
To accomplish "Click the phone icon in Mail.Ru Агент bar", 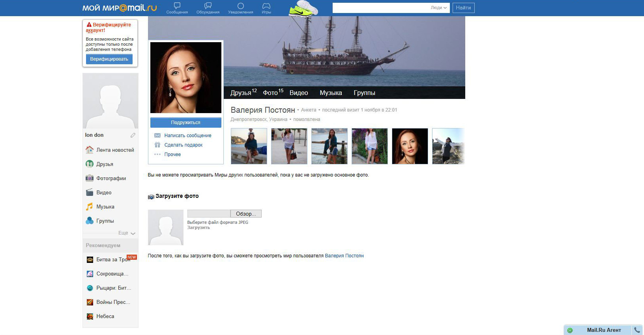I will pyautogui.click(x=637, y=330).
